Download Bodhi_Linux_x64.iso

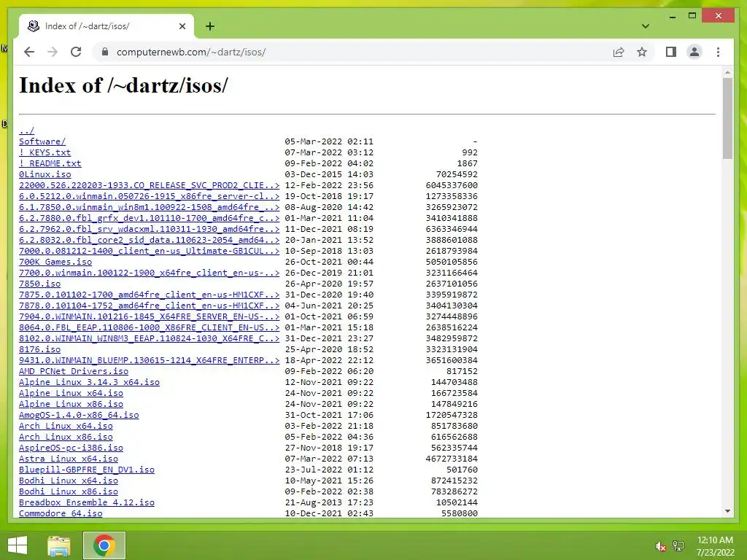click(68, 481)
